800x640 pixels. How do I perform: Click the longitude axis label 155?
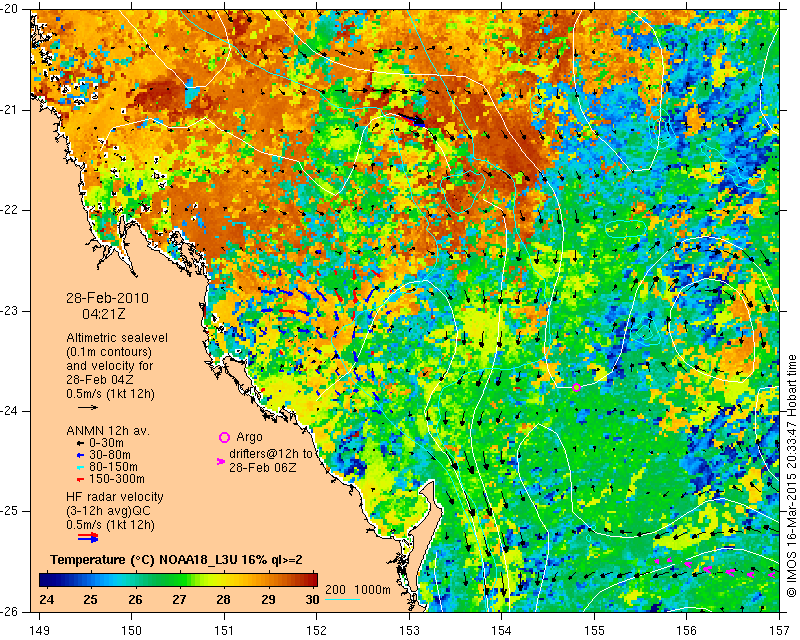(594, 631)
